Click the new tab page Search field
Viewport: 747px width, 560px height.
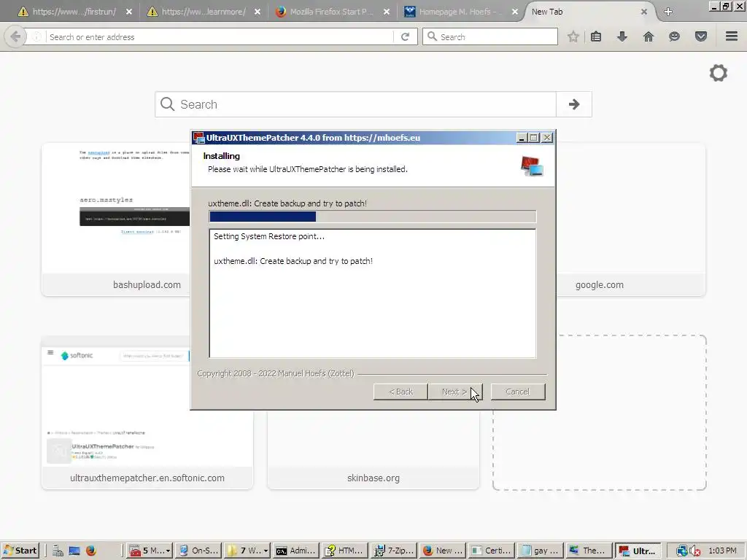[x=355, y=104]
